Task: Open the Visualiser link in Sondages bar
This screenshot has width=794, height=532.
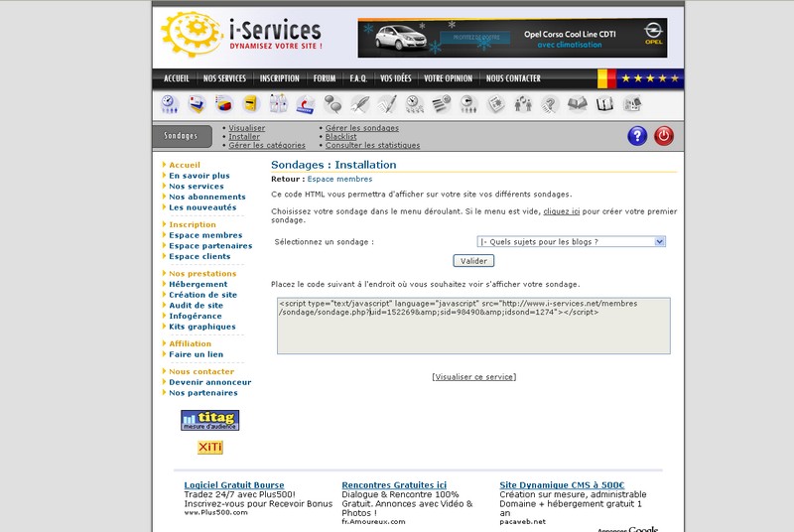Action: pyautogui.click(x=246, y=128)
